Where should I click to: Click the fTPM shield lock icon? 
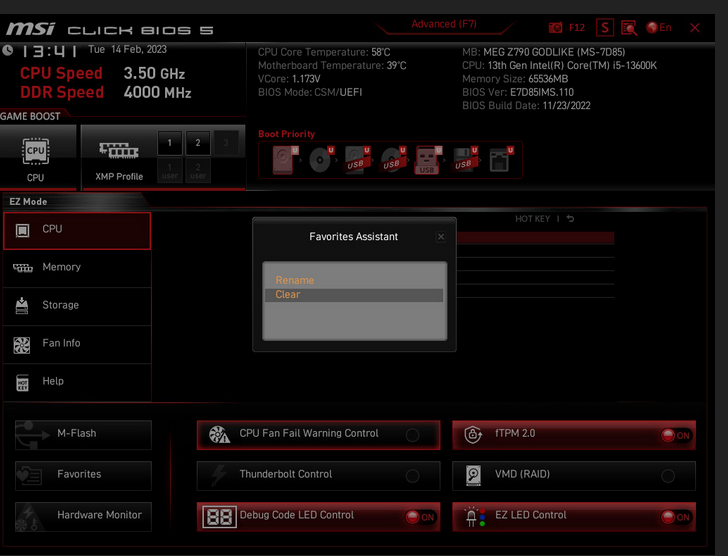[x=473, y=435]
